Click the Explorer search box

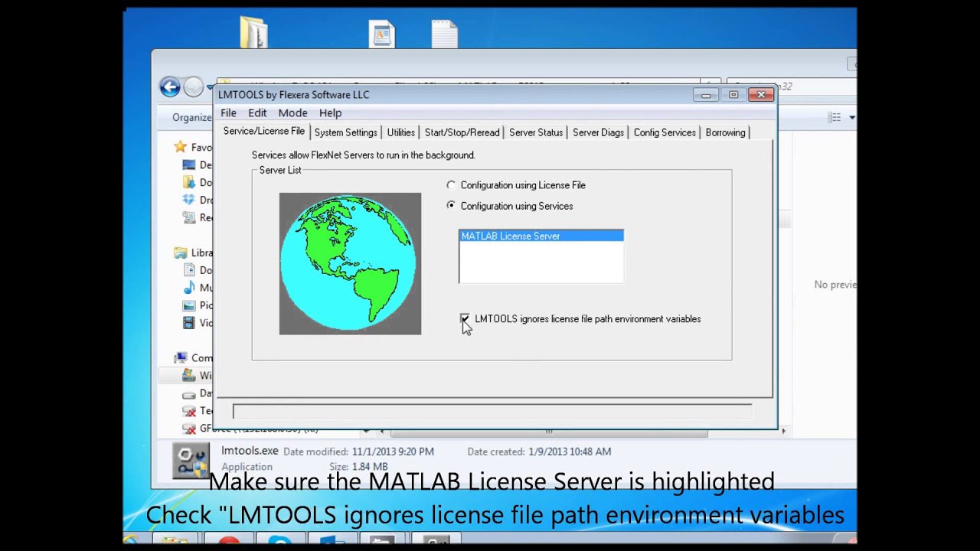click(x=792, y=86)
